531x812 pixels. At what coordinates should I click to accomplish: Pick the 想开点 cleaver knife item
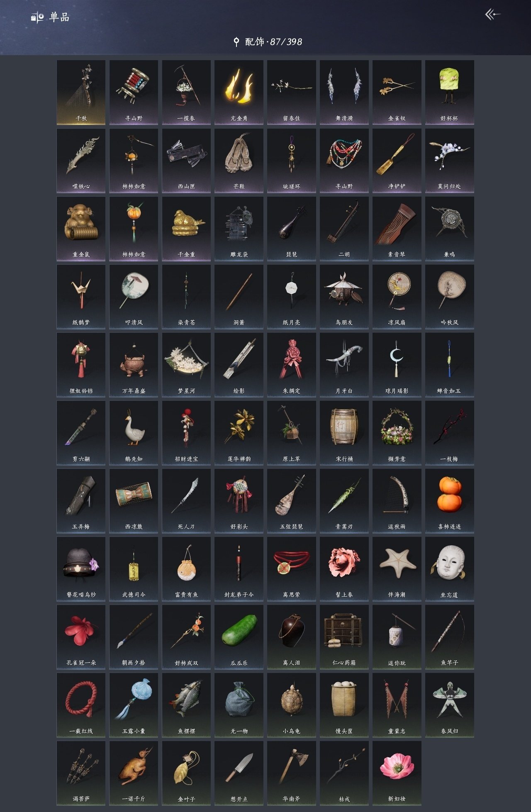(x=239, y=773)
